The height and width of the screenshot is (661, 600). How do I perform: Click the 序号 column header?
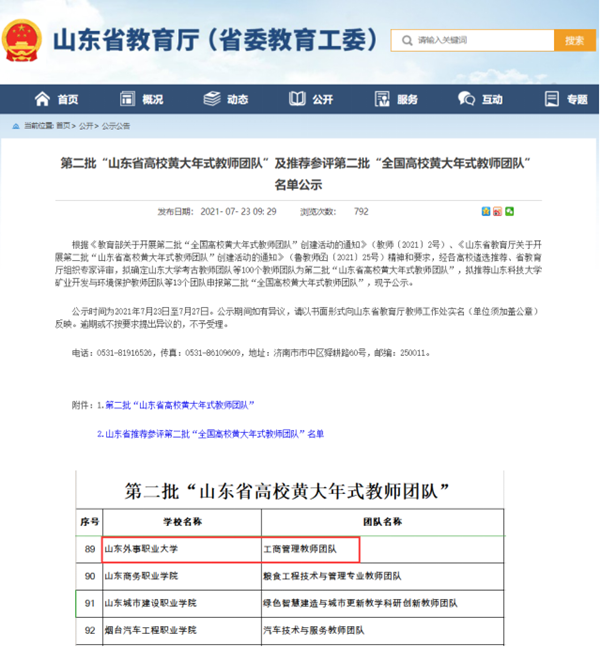(89, 522)
